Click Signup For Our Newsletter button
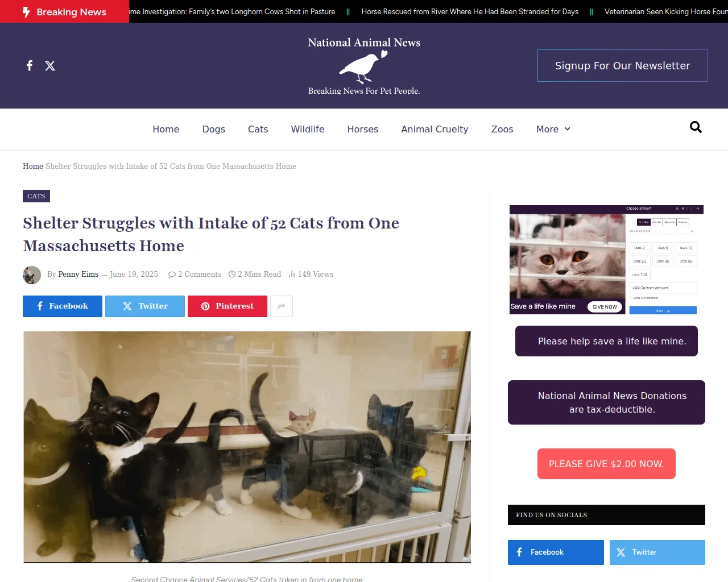 [623, 65]
